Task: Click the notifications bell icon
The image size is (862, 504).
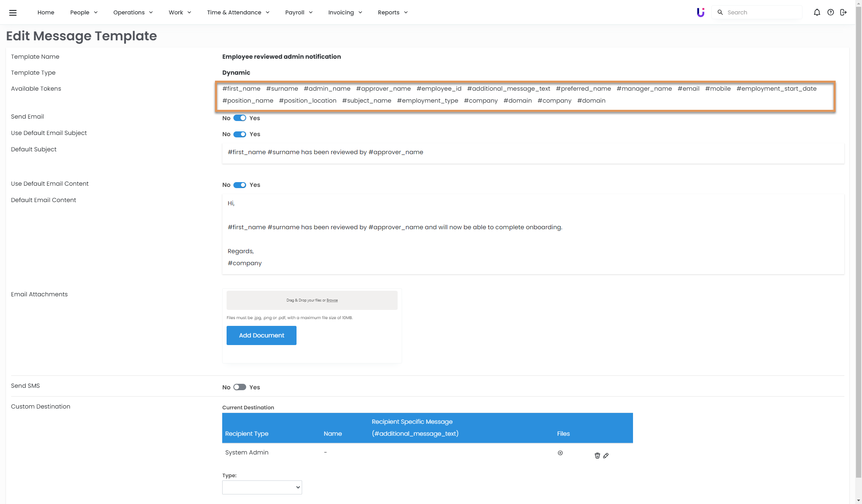Action: click(x=817, y=12)
